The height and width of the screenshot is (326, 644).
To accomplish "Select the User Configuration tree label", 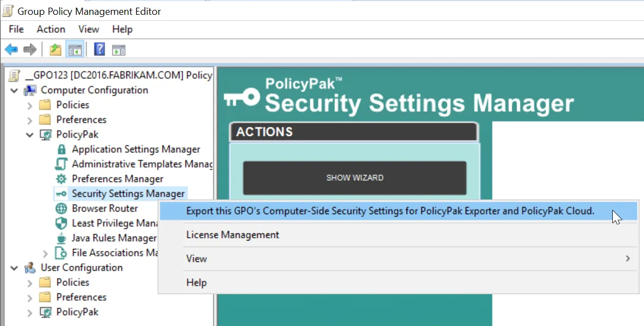I will pos(82,267).
